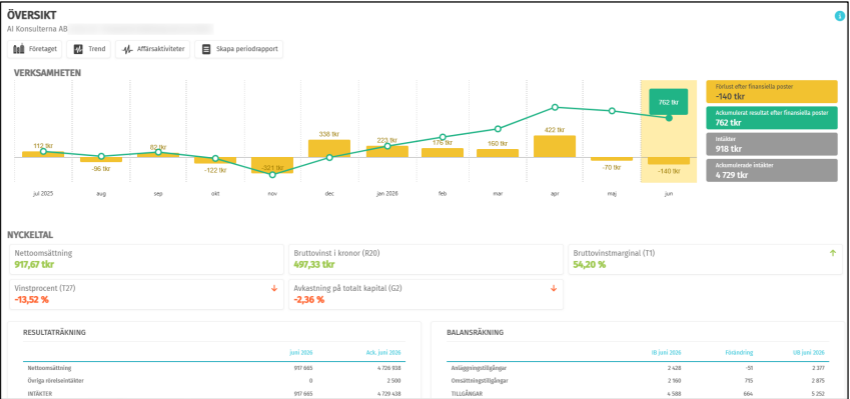Click the 112 tkr bar for jul 2025
Screen dimensions: 850x399
(x=43, y=155)
